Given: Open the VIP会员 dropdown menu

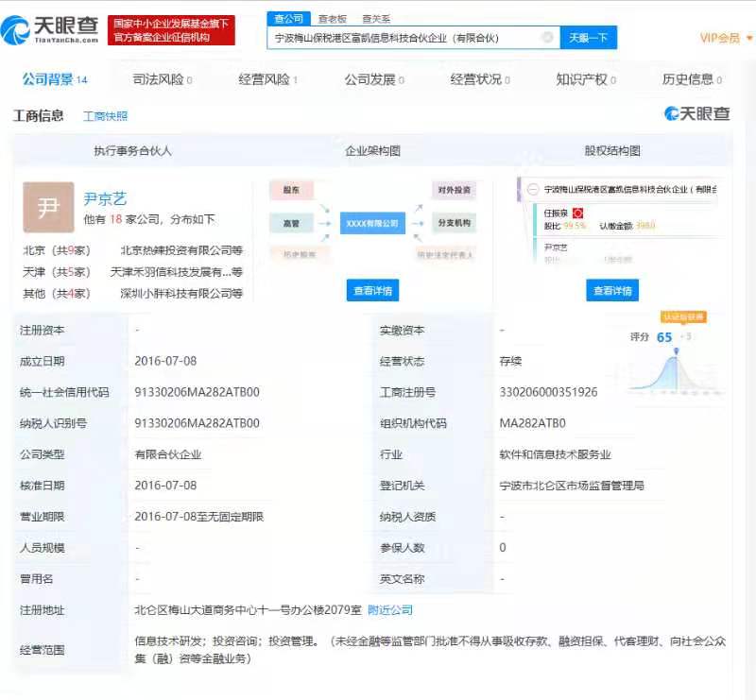Looking at the screenshot, I should pos(726,38).
